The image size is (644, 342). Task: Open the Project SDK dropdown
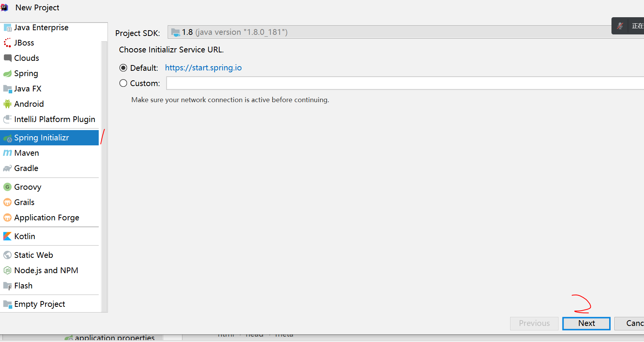click(406, 32)
